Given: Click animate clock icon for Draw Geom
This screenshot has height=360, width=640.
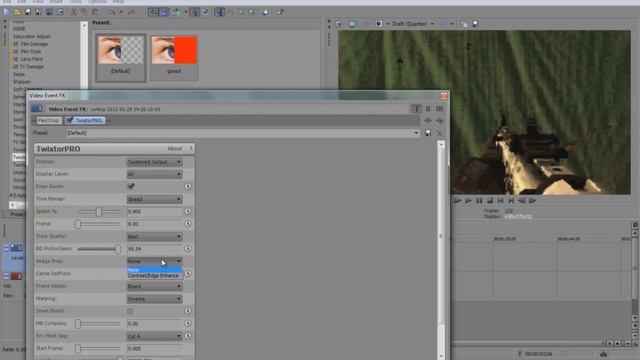Looking at the screenshot, I should (x=187, y=186).
